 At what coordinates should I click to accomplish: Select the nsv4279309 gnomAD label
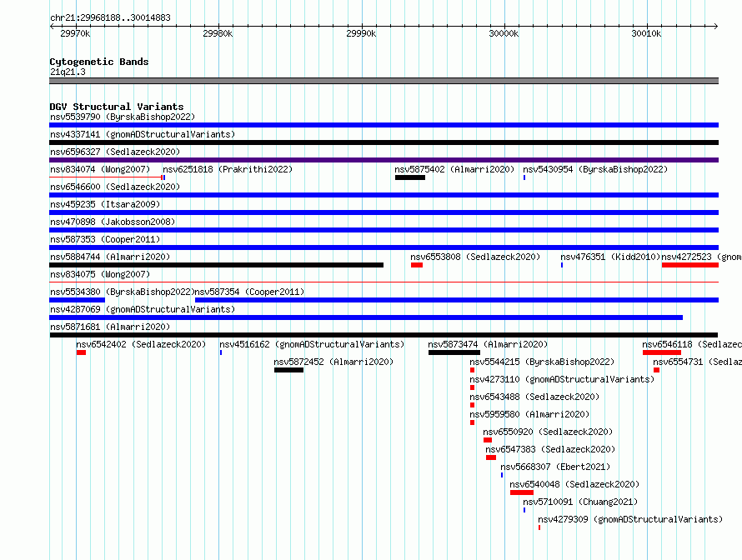(630, 519)
